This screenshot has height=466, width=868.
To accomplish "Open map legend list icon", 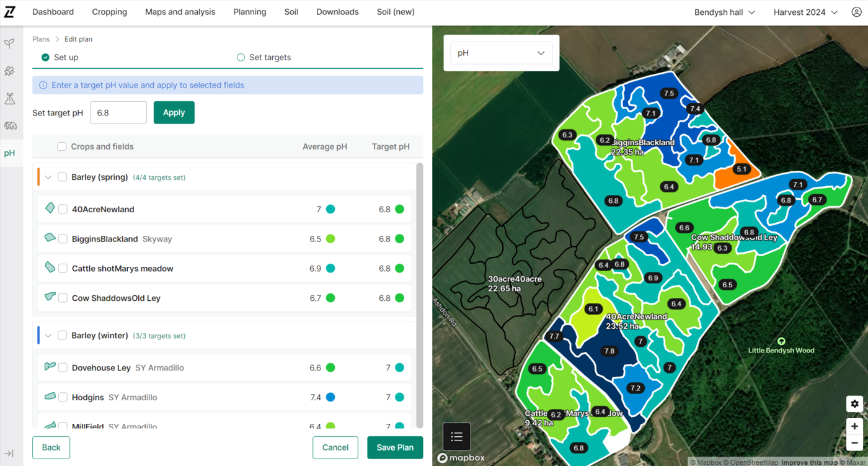I will [457, 437].
